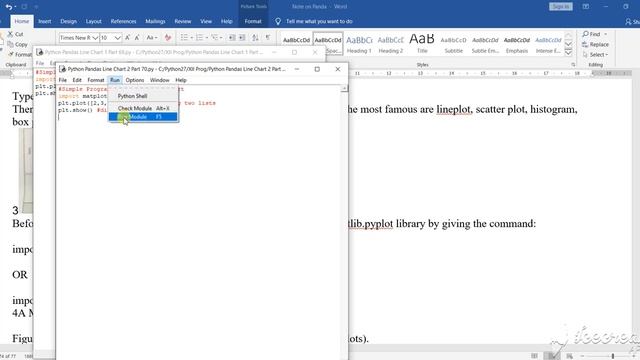Toggle Show/Hide paragraph marks
This screenshot has width=640, height=360.
click(x=268, y=38)
